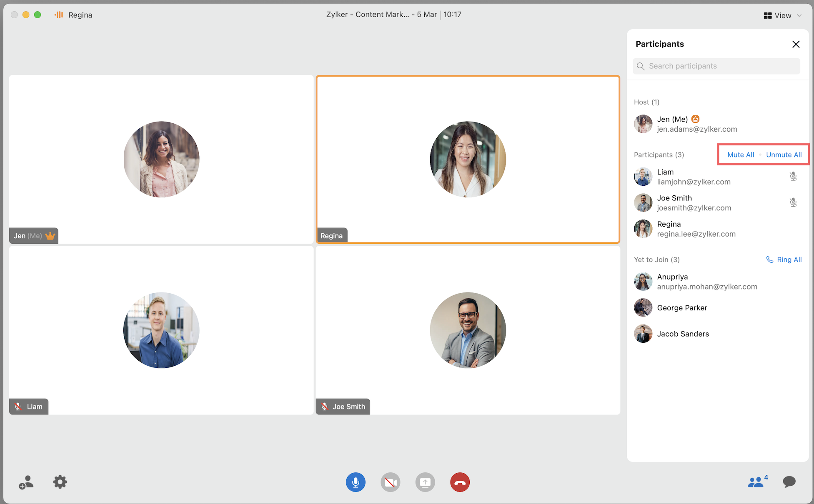Click the Search participants field
This screenshot has height=504, width=814.
coord(716,66)
